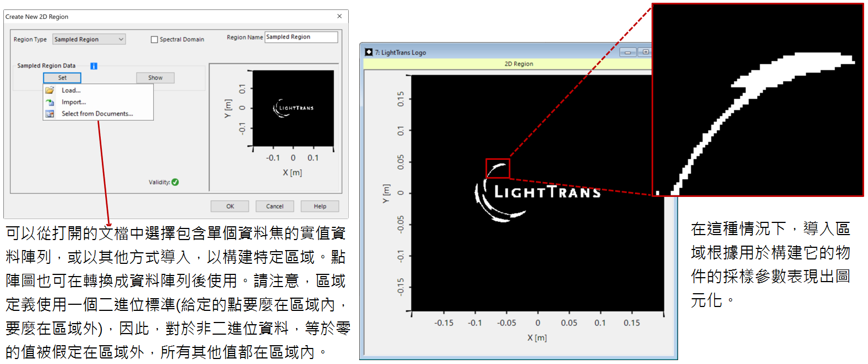
Task: Choose Select from Documents... menu entry
Action: (97, 114)
